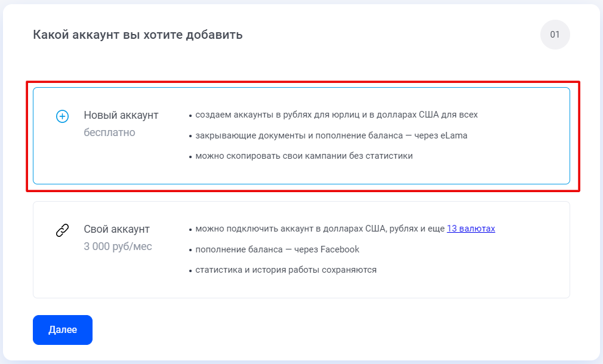This screenshot has height=364, width=603.
Task: Open the '13 валютах' hyperlink
Action: coord(470,229)
